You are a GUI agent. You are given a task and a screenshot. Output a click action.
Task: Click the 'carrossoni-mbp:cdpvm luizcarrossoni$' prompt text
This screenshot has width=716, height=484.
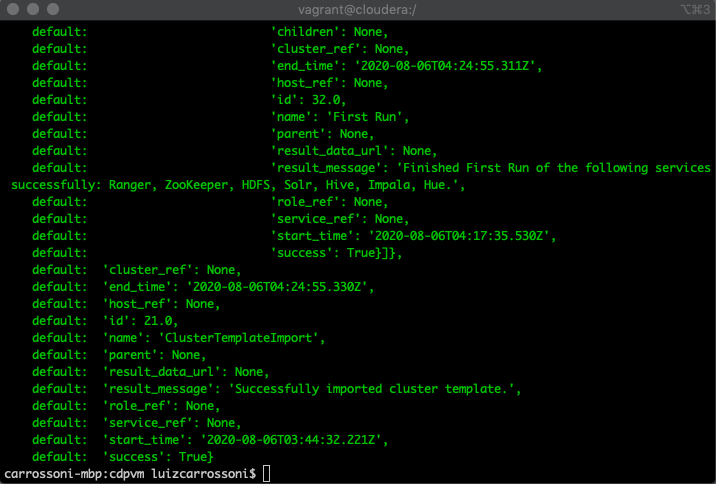[x=130, y=473]
